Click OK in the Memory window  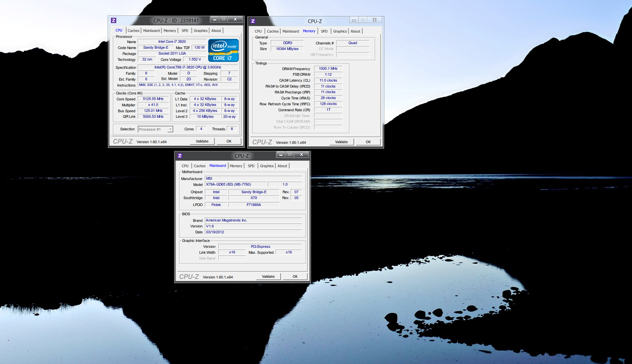[368, 142]
